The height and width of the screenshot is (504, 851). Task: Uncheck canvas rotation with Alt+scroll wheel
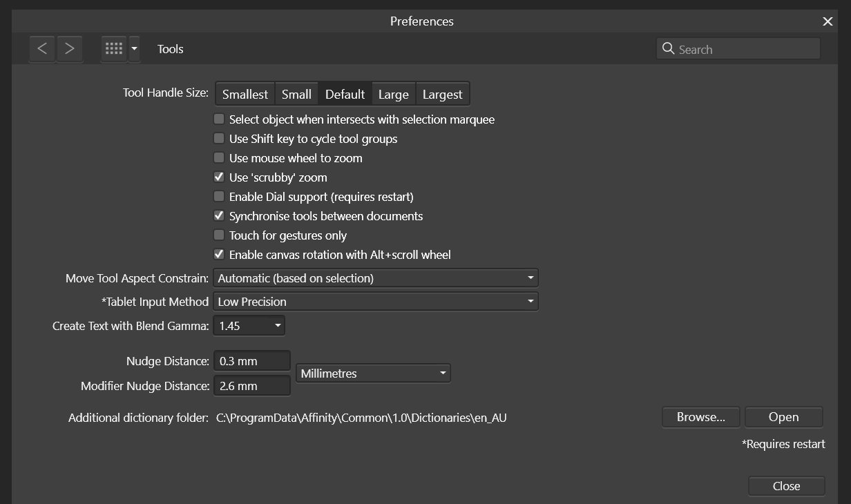[219, 255]
